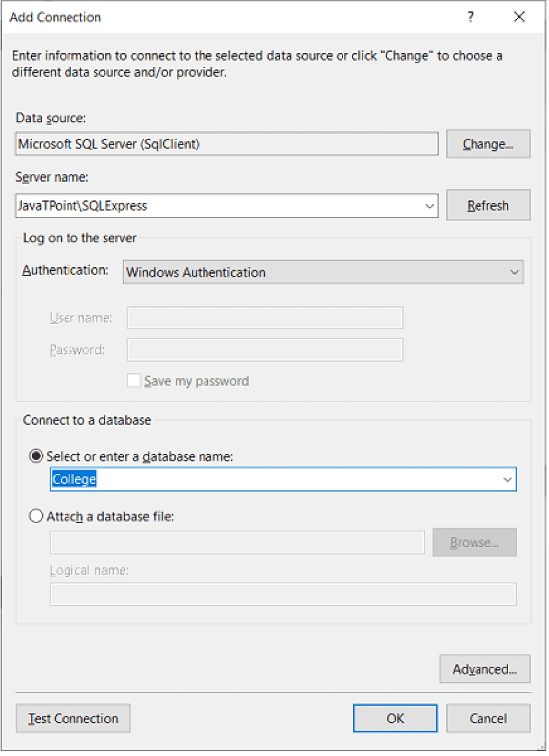Click the Change data source button
This screenshot has width=549, height=756.
point(488,144)
